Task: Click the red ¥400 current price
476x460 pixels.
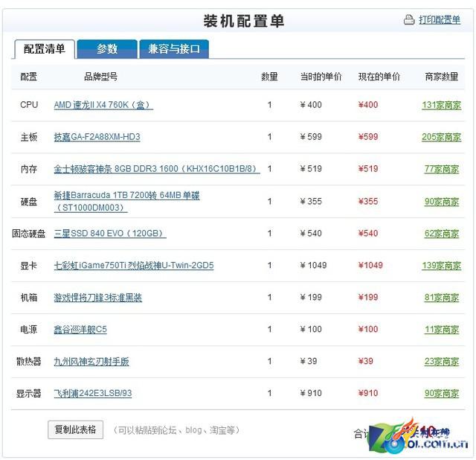Action: coord(368,105)
